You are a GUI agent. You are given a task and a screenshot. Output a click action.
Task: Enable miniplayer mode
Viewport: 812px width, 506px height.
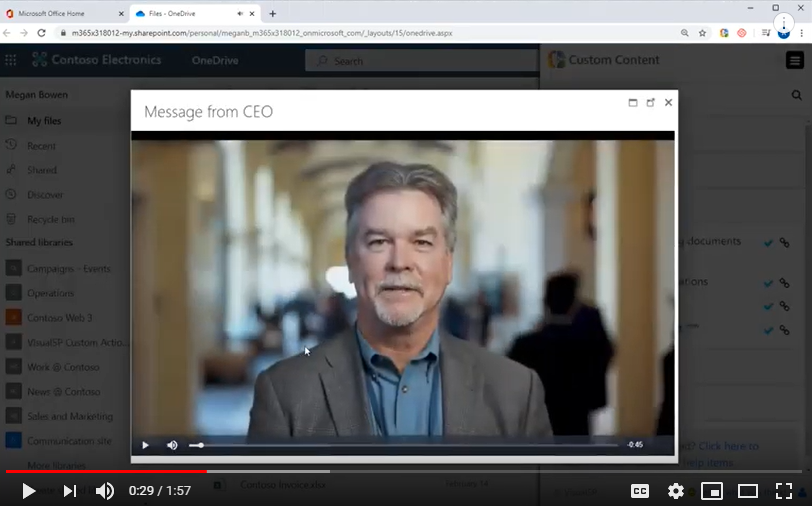tap(712, 490)
